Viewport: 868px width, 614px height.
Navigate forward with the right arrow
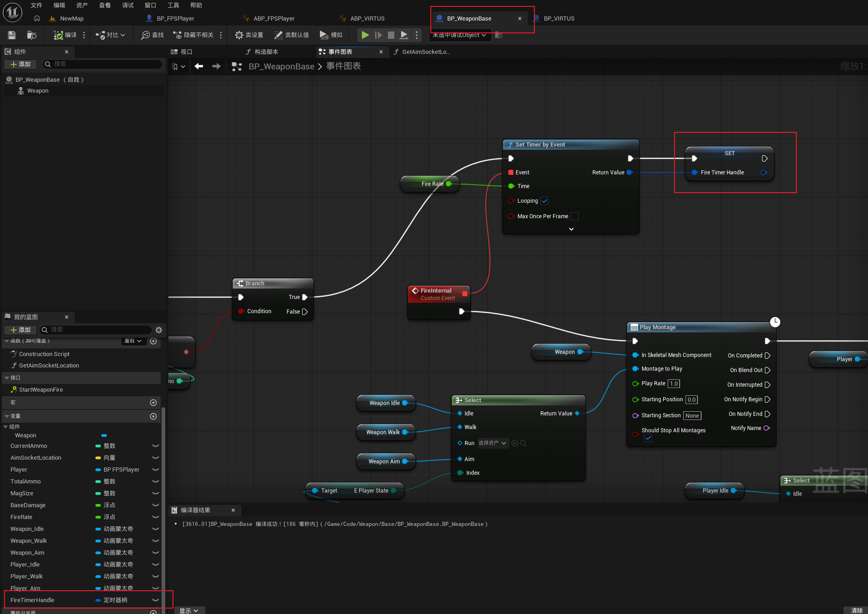(x=216, y=67)
